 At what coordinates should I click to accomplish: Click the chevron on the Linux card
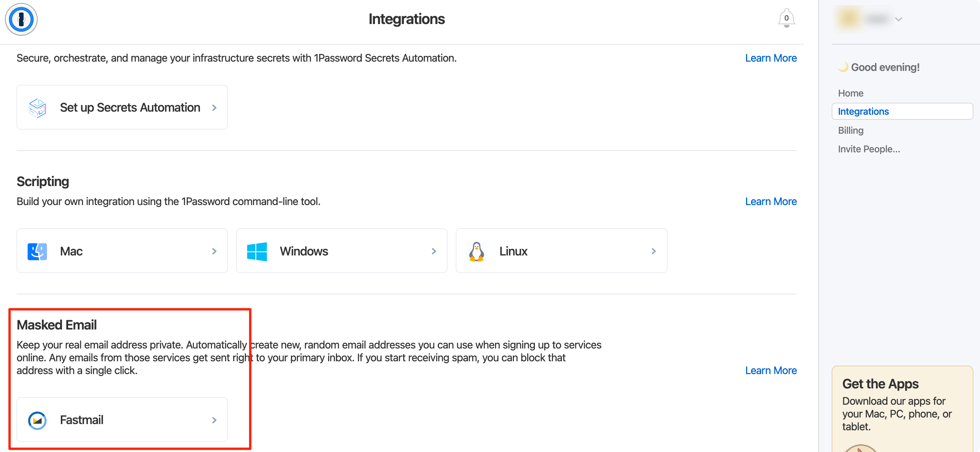pyautogui.click(x=653, y=251)
